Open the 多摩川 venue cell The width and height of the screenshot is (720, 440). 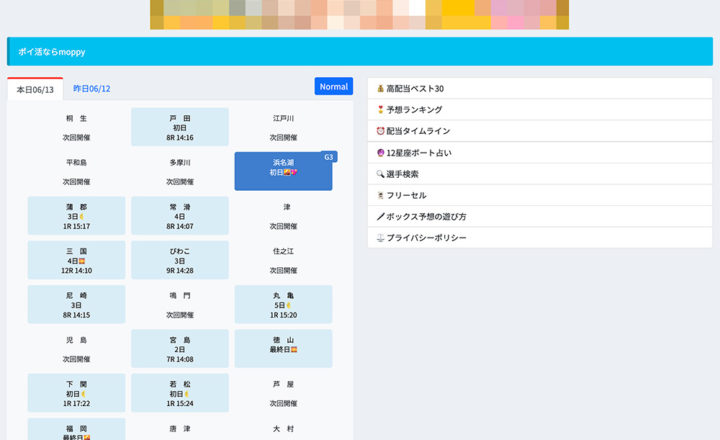pos(180,171)
